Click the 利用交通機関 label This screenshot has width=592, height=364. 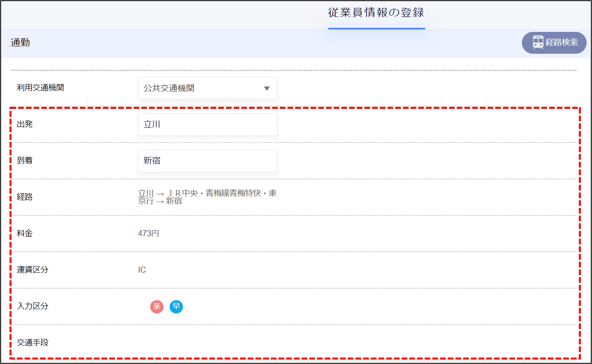click(x=40, y=88)
